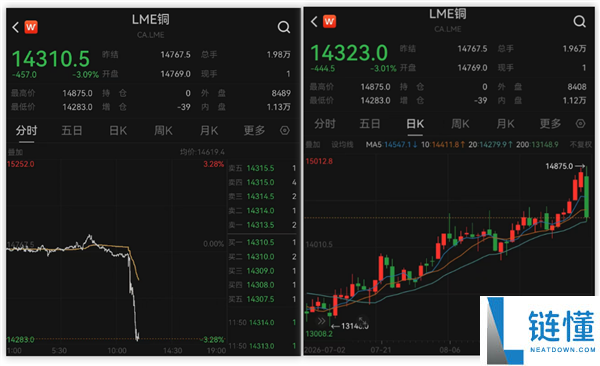The image size is (600, 366).
Task: Open chart settings icon in left panel tab row
Action: [285, 131]
